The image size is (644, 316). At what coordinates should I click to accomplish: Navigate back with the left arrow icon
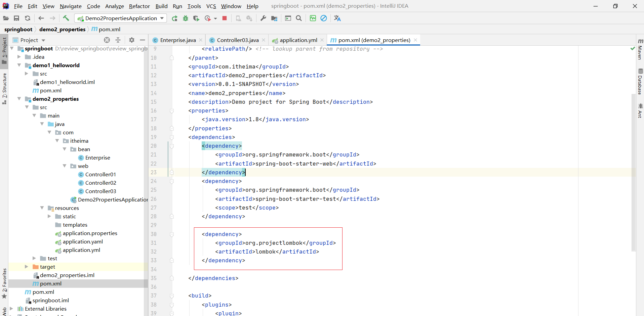point(41,18)
